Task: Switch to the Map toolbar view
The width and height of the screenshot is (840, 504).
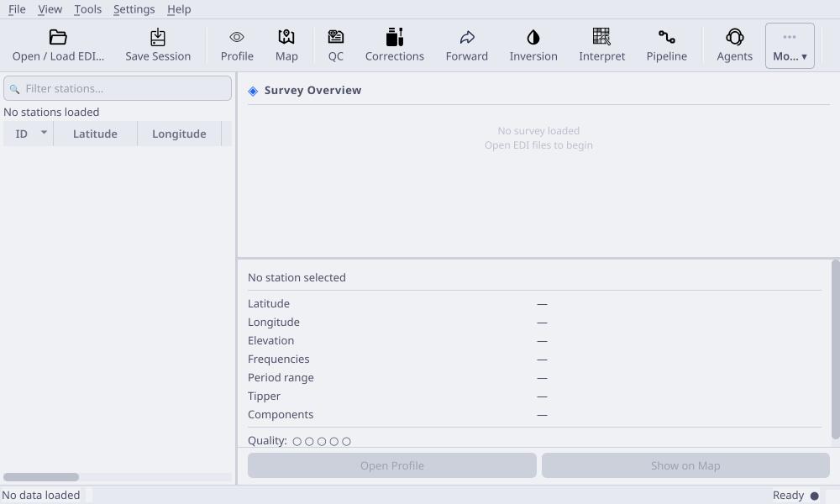Action: pos(286,46)
